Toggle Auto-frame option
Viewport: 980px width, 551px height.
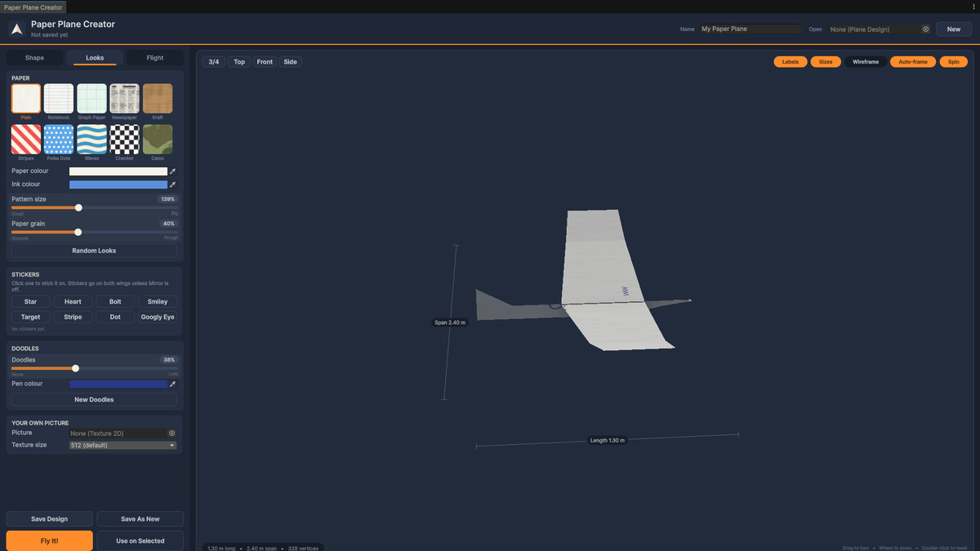[913, 62]
